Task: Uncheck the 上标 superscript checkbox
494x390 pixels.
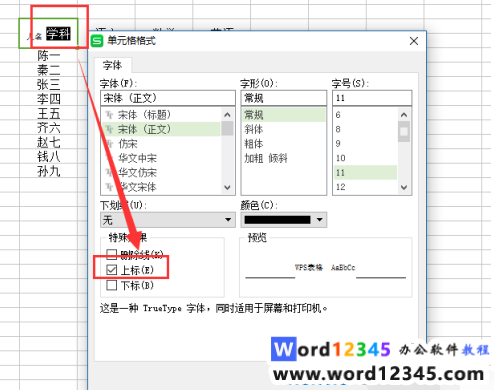Action: pos(111,270)
